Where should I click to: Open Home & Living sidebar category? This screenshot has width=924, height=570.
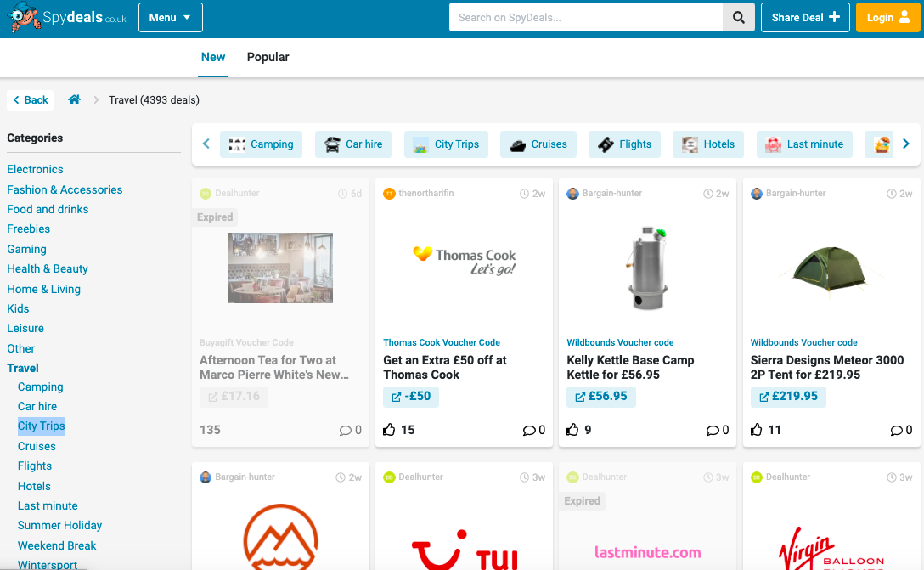(43, 289)
